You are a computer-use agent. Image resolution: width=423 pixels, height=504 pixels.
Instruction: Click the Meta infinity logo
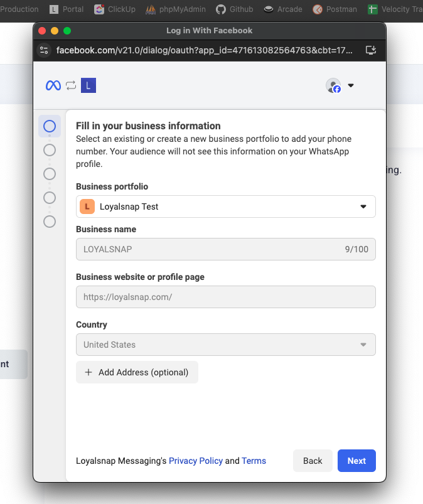click(53, 85)
